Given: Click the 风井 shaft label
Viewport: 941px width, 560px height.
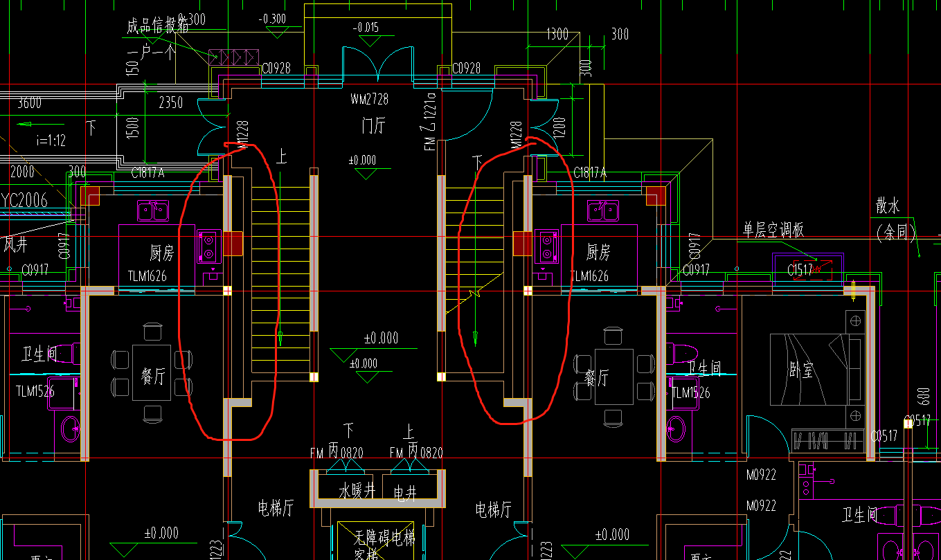Looking at the screenshot, I should click(x=16, y=244).
